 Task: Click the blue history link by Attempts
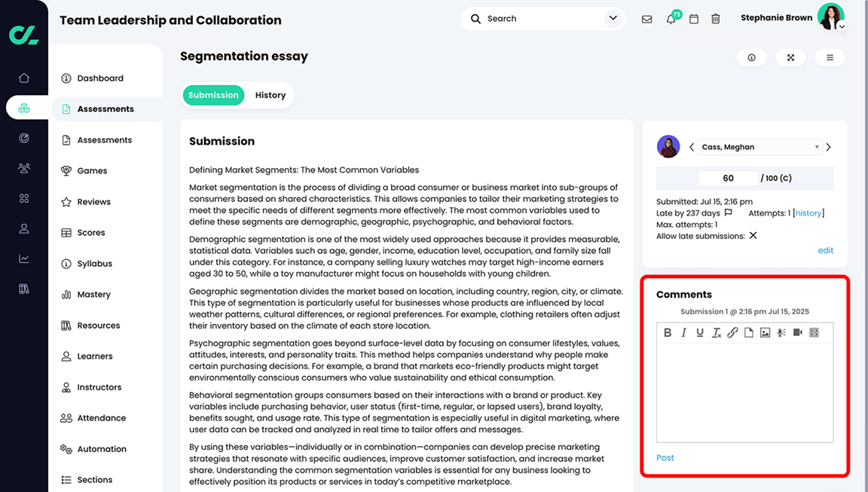click(808, 213)
